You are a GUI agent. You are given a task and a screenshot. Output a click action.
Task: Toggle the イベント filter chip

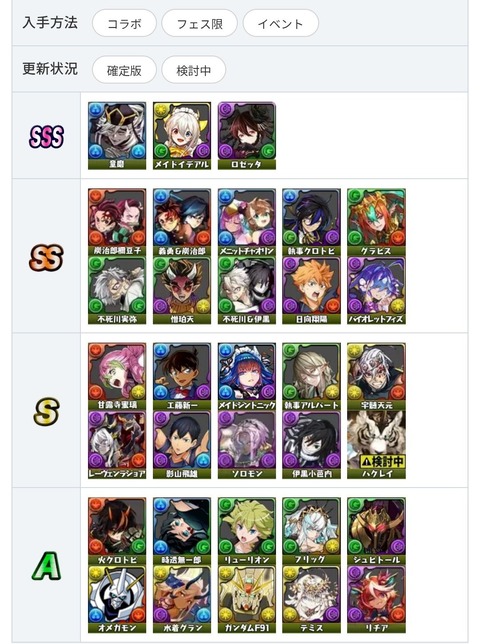tap(280, 23)
